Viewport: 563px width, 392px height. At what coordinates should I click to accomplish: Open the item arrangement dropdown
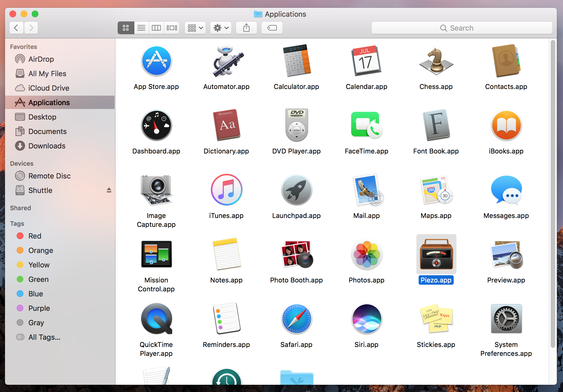(195, 28)
